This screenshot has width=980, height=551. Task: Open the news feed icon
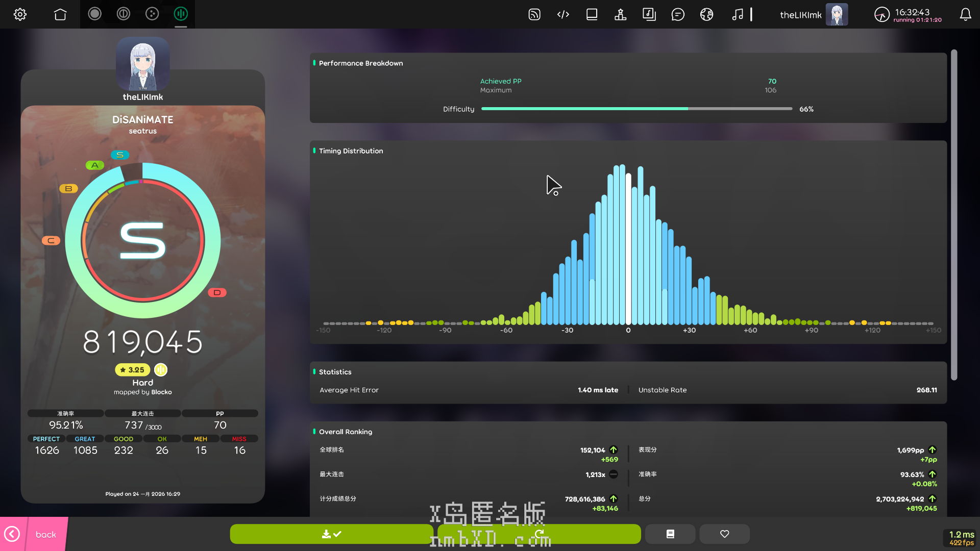534,14
